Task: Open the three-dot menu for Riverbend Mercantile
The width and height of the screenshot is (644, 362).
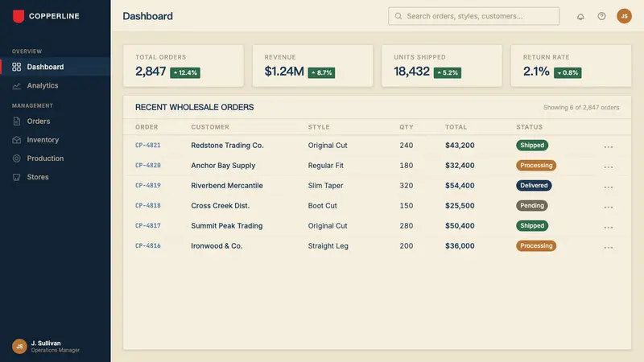Action: pos(609,187)
